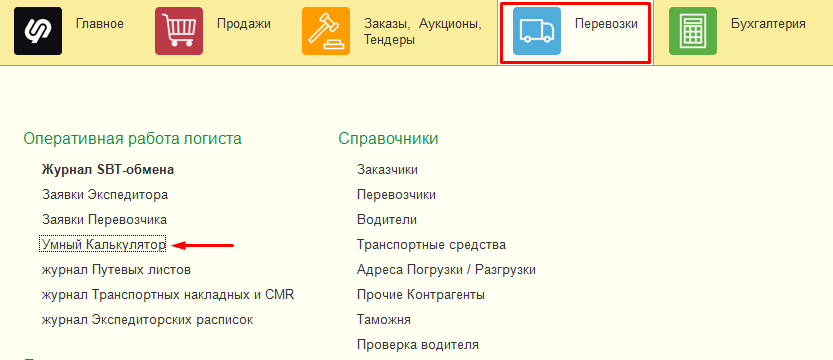Open the Главное section label
The image size is (833, 360).
coord(100,23)
